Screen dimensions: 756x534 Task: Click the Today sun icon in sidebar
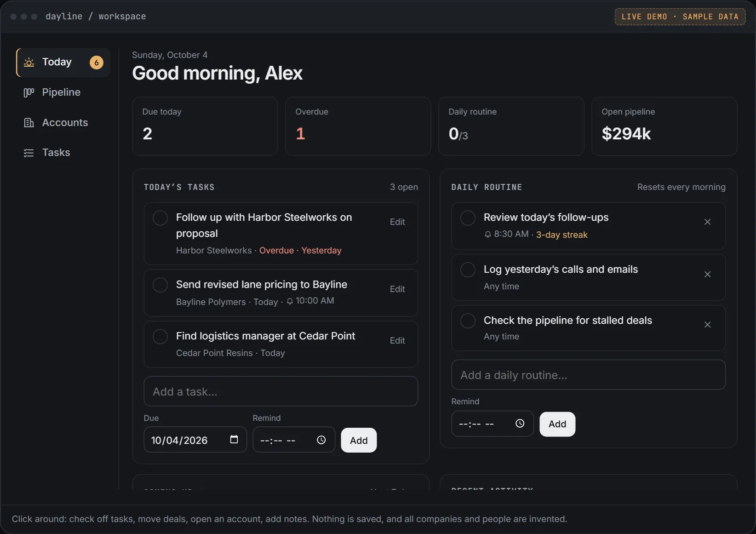pos(29,62)
